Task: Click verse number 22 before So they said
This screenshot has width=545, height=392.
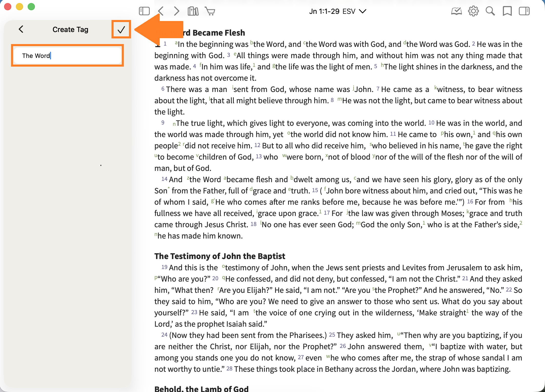Action: click(509, 290)
